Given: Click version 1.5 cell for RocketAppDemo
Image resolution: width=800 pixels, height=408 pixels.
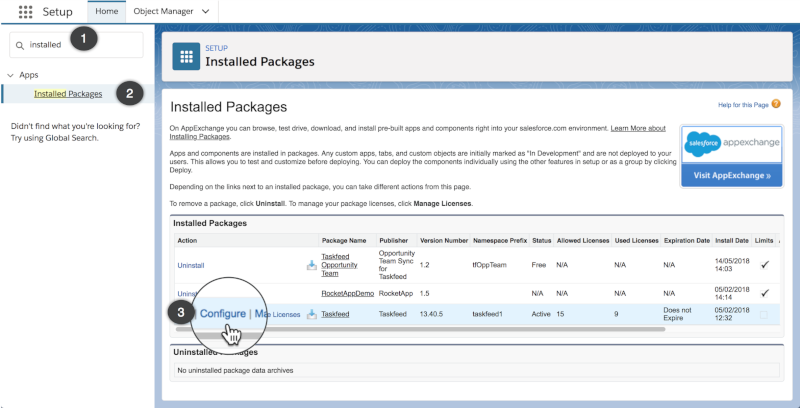Looking at the screenshot, I should [424, 293].
